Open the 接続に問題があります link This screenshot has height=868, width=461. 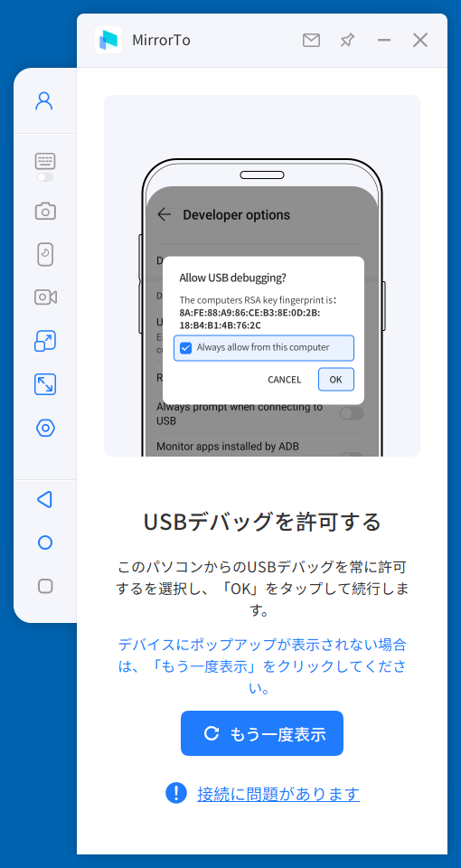(x=278, y=794)
